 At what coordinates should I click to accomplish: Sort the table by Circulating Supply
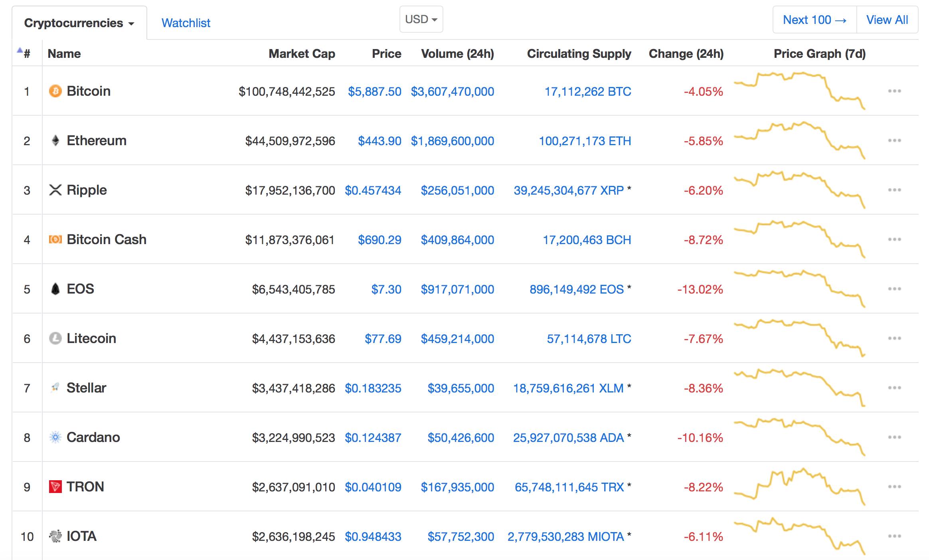[x=579, y=53]
